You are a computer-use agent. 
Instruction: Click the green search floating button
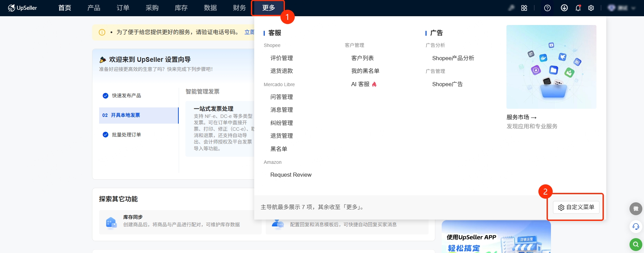click(636, 244)
